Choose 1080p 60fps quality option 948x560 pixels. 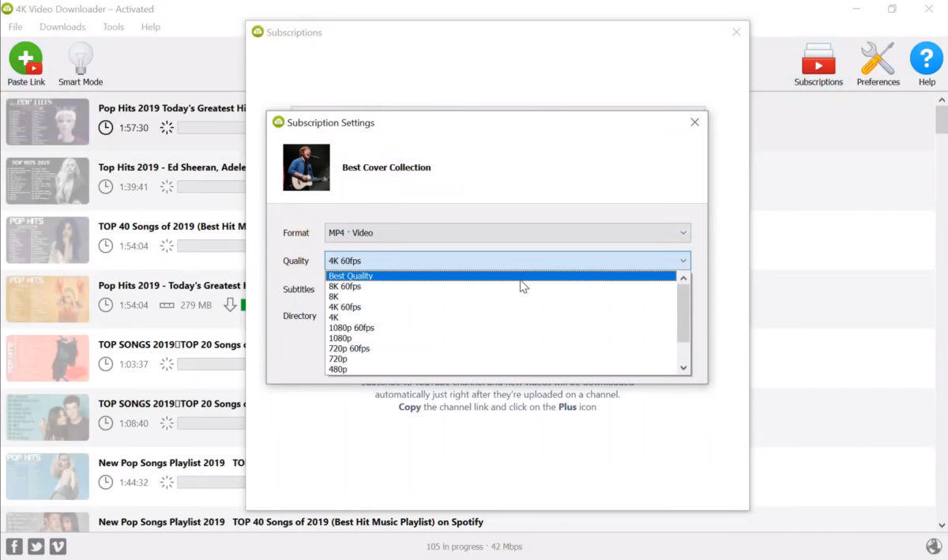[352, 328]
